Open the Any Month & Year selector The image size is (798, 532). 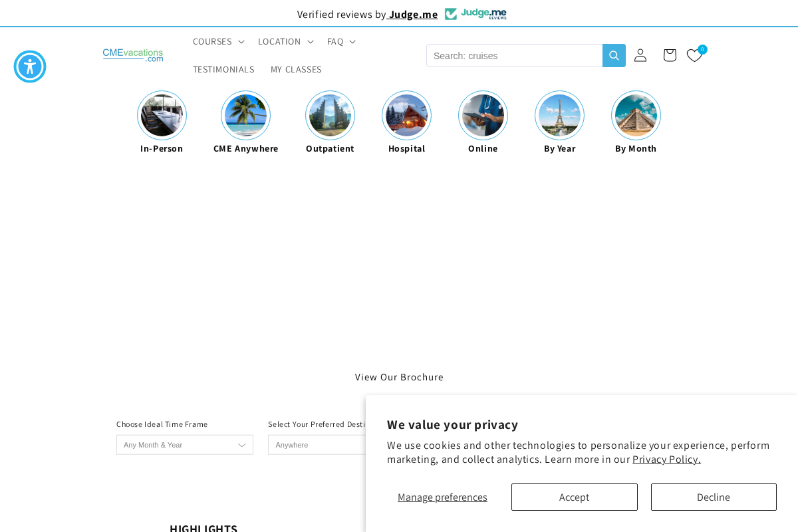click(184, 444)
